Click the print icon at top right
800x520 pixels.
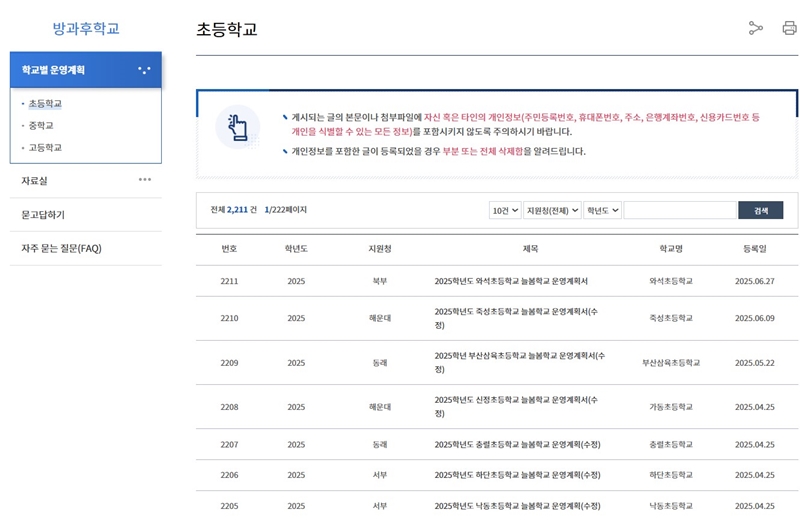point(789,28)
